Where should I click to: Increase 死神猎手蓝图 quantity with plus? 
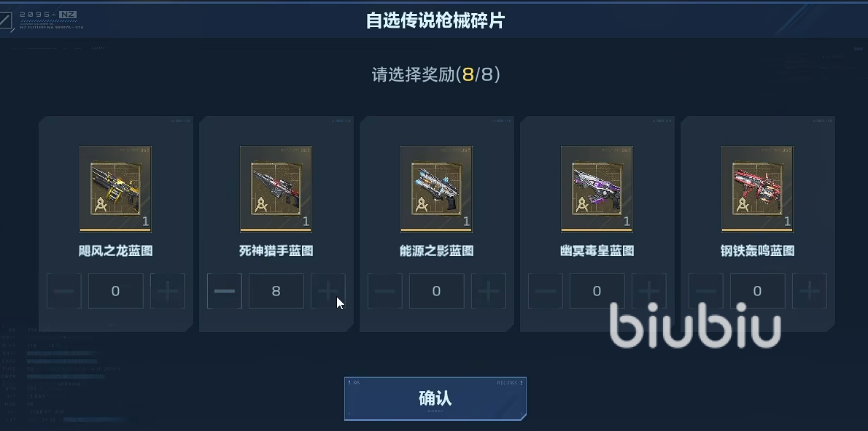coord(328,291)
